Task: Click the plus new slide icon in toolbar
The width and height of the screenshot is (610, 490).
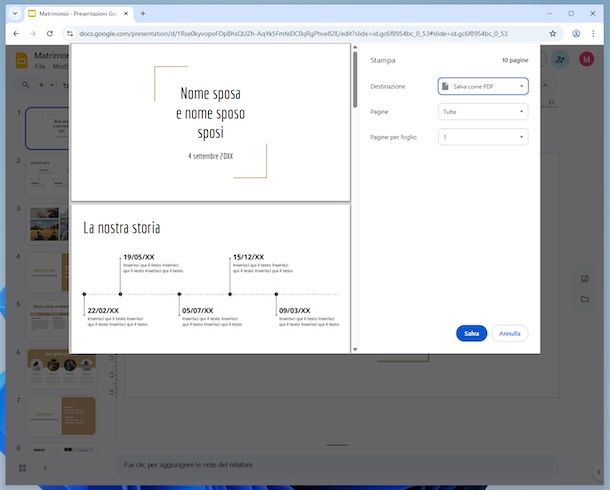Action: click(x=41, y=85)
